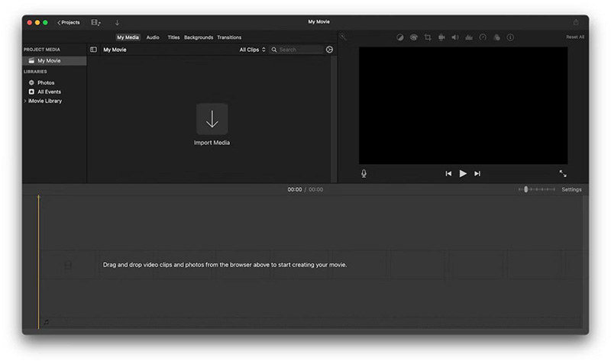Screen dimensions: 611x364
Task: Toggle the libraries sidebar visibility
Action: pos(93,50)
